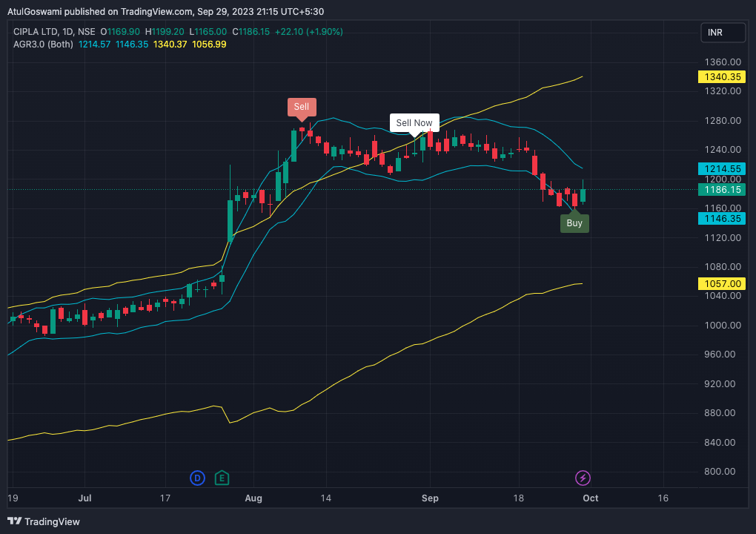Click indicator value 1056.99 in legend
The image size is (756, 534).
(209, 44)
